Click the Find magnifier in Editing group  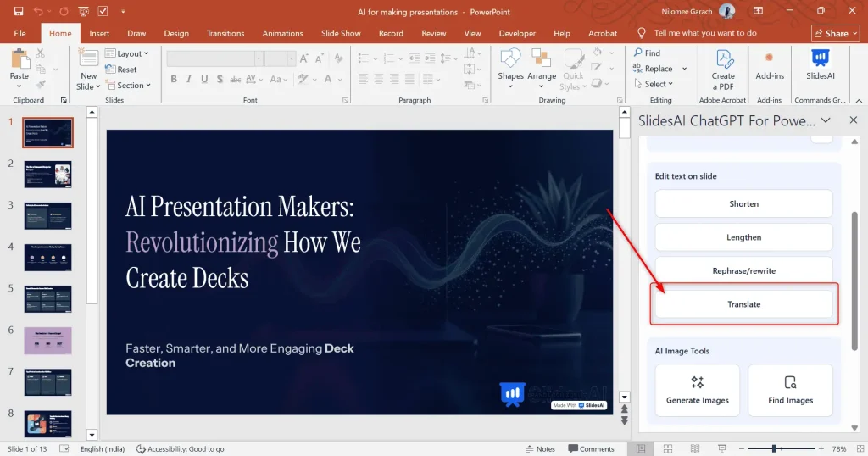(x=638, y=53)
